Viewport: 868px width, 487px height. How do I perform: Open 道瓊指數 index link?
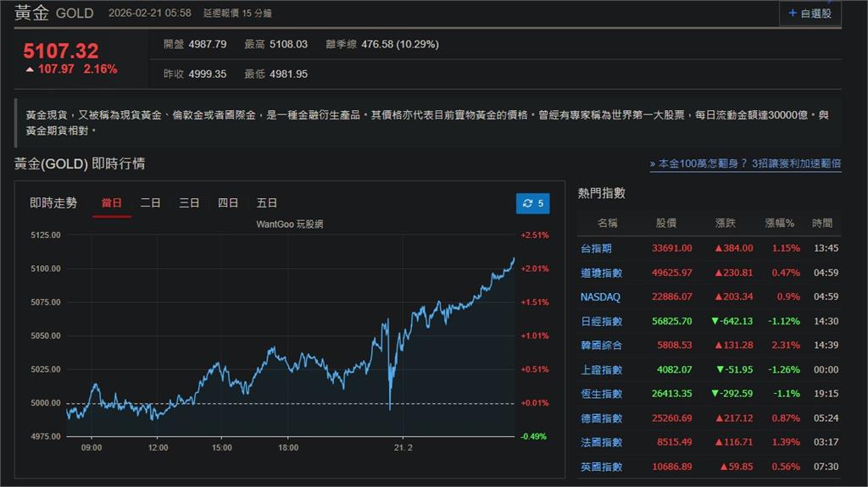pyautogui.click(x=601, y=273)
